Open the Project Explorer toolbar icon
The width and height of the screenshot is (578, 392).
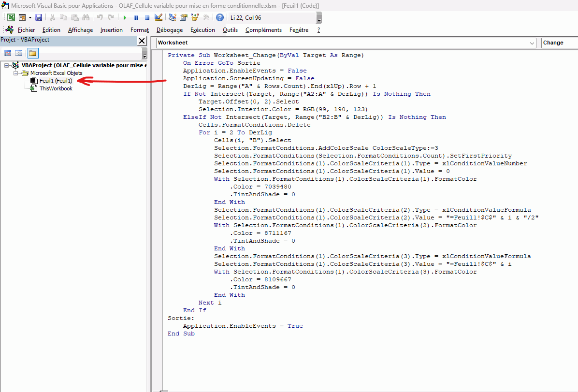[x=173, y=17]
